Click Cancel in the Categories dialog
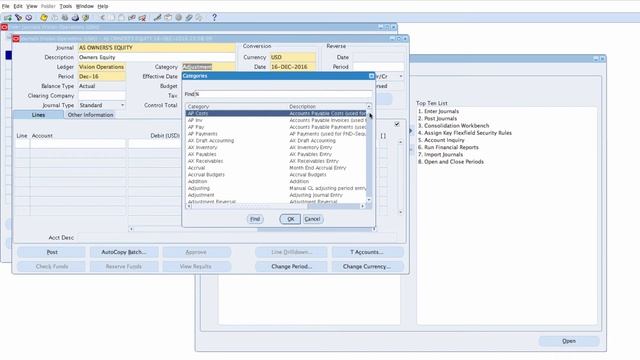The width and height of the screenshot is (640, 360). tap(313, 219)
